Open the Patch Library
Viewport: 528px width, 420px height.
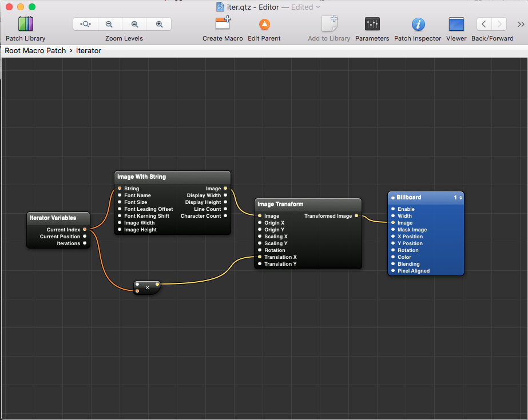26,24
